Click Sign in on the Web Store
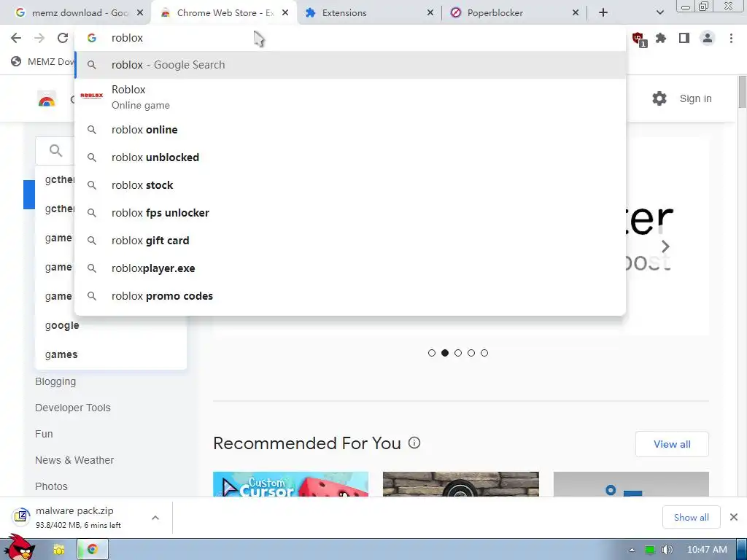The width and height of the screenshot is (747, 560). point(695,98)
